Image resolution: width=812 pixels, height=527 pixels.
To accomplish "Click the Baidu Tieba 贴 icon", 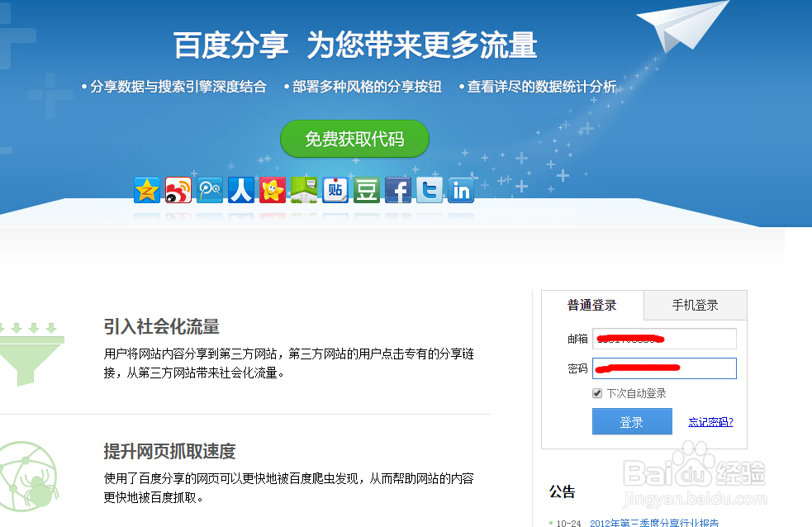I will (x=335, y=190).
